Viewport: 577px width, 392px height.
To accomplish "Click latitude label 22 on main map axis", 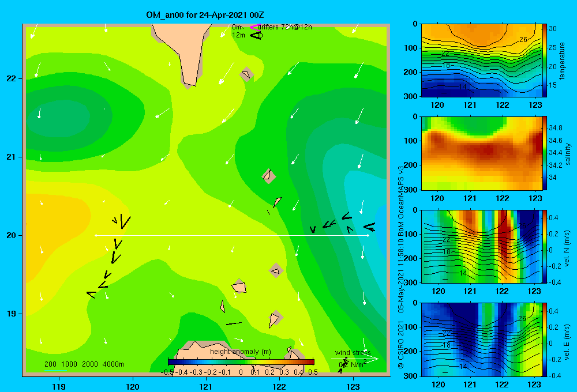I will click(x=11, y=78).
